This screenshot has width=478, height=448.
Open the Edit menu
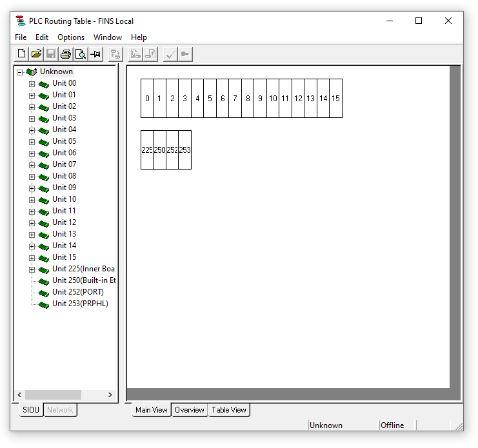[x=42, y=37]
